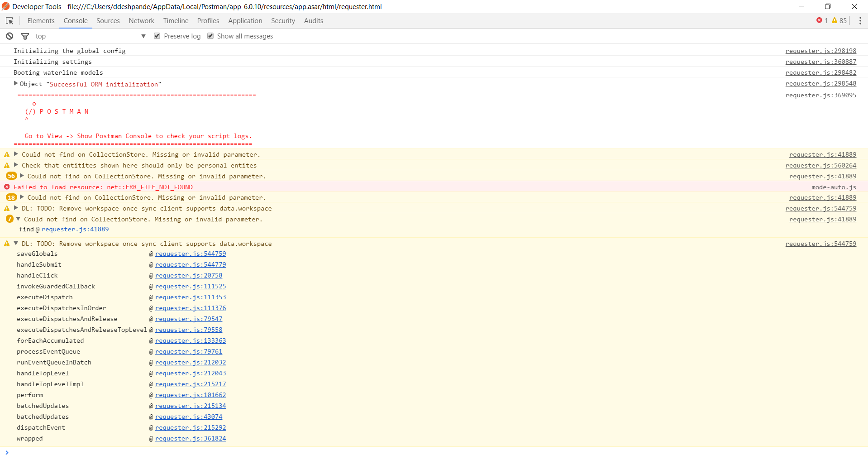
Task: Uncheck the Show all messages checkbox
Action: coord(210,36)
